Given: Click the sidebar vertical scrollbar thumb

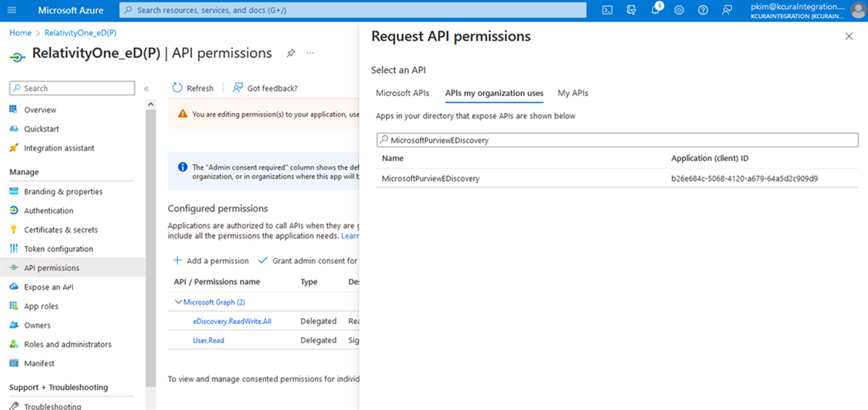Looking at the screenshot, I should [150, 250].
